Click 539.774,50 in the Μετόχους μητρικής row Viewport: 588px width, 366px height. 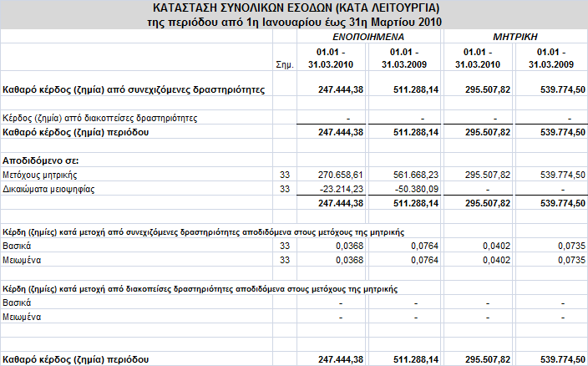click(563, 175)
